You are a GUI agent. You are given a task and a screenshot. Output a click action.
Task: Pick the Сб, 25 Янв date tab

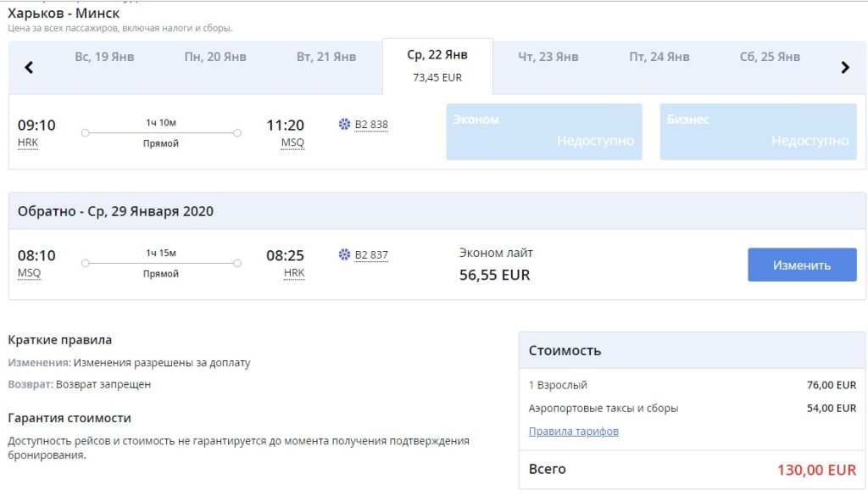[x=770, y=57]
